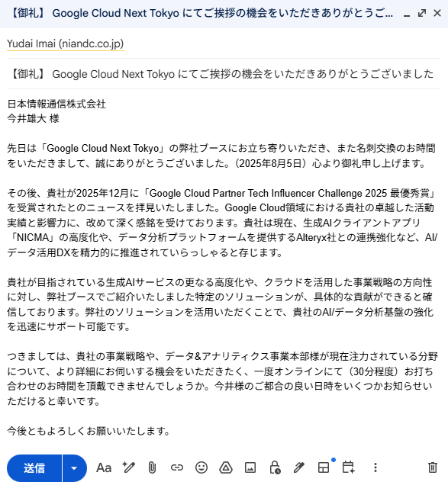This screenshot has height=485, width=448.
Task: Select a layout with the template icon
Action: pyautogui.click(x=324, y=467)
